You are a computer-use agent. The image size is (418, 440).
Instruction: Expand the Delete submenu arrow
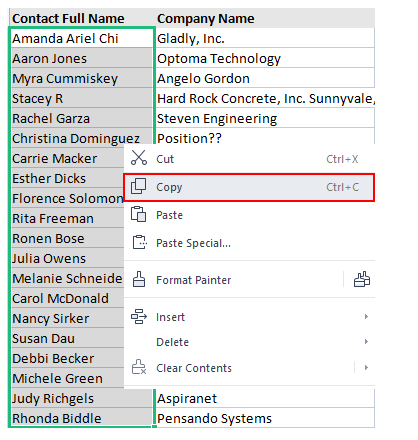point(366,341)
